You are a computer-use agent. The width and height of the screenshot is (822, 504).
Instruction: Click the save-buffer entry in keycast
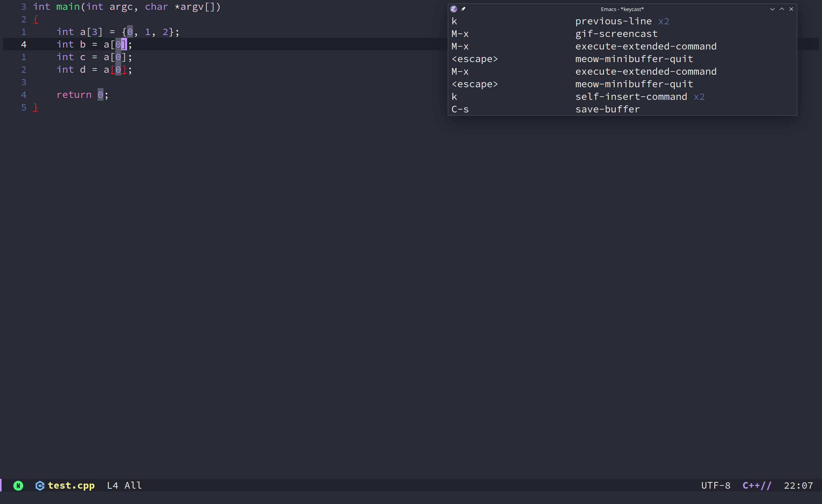tap(607, 109)
